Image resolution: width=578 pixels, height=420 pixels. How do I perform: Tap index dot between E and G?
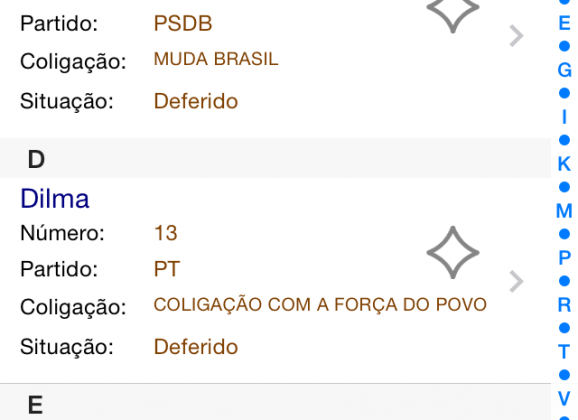click(564, 46)
